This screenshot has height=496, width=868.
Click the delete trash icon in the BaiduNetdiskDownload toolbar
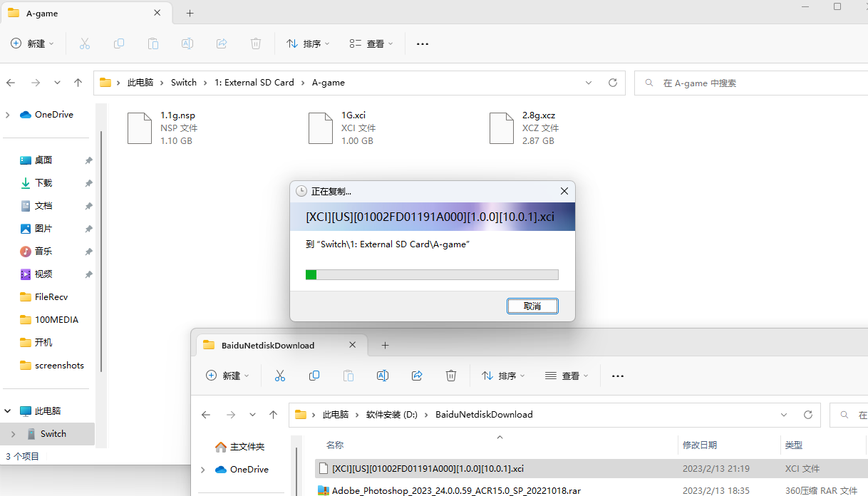tap(451, 376)
